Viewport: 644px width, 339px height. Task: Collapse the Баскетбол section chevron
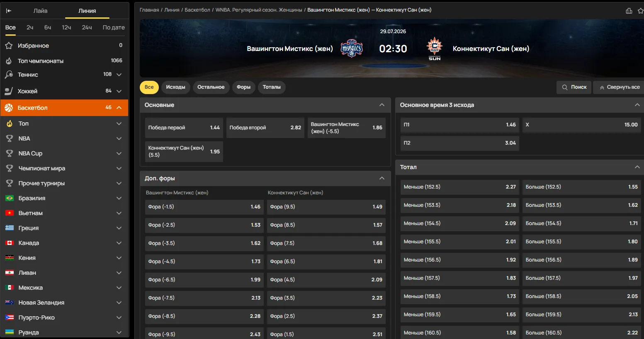(119, 108)
